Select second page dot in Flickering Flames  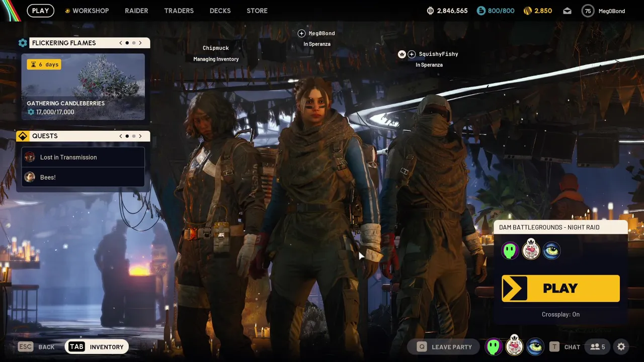[134, 43]
